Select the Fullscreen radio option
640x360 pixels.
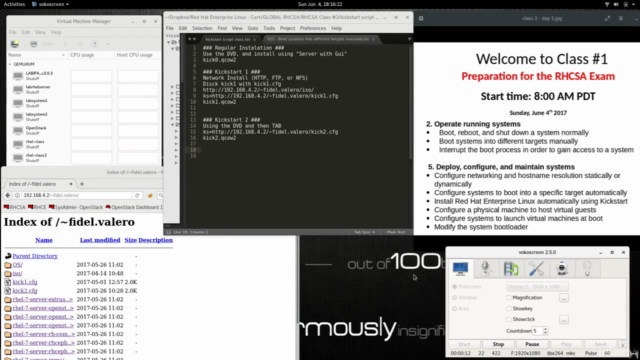click(x=454, y=287)
